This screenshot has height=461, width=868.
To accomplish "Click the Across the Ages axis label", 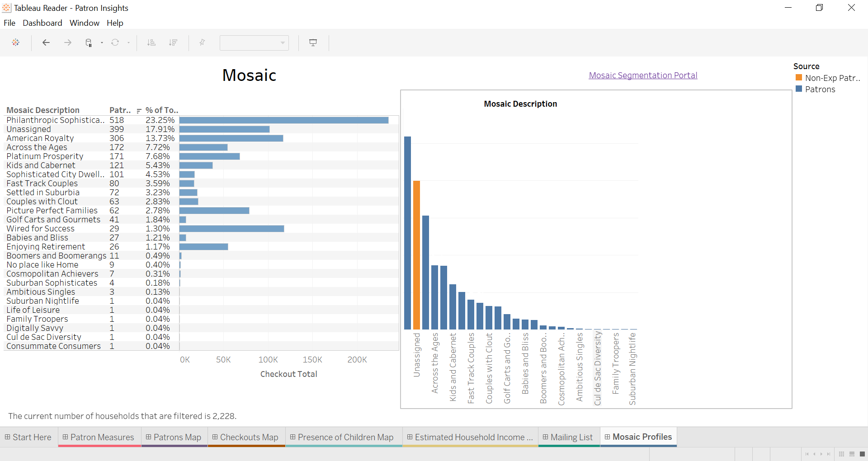I will tap(434, 363).
